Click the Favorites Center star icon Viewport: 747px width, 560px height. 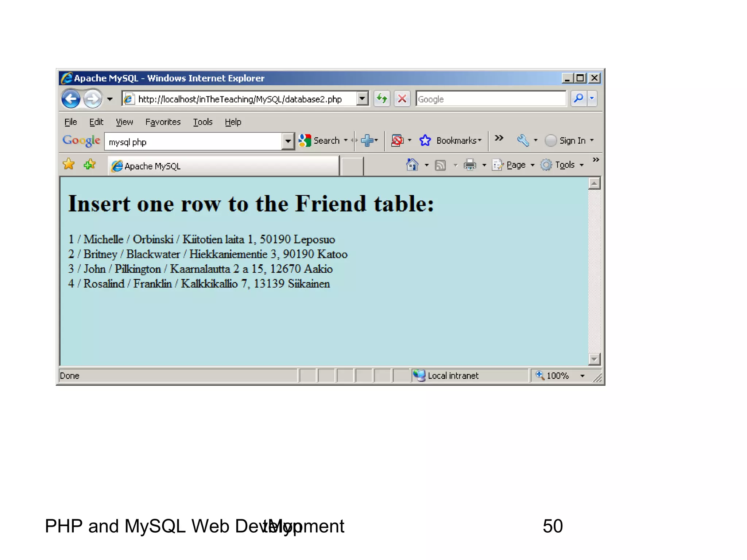tap(69, 164)
